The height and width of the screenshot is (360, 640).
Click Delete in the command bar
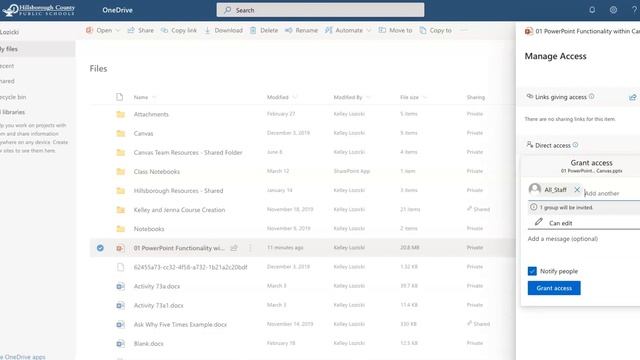coord(264,30)
